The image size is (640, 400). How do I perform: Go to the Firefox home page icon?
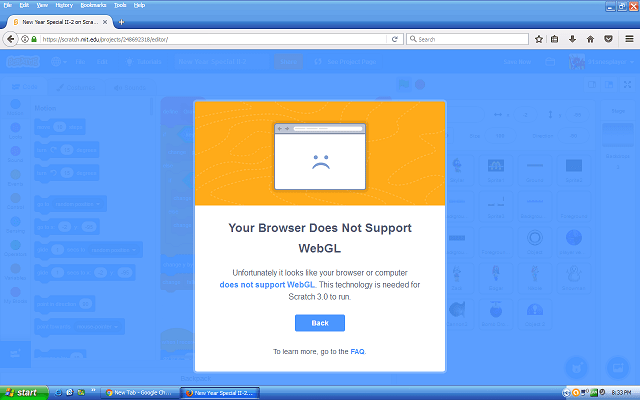click(x=590, y=39)
